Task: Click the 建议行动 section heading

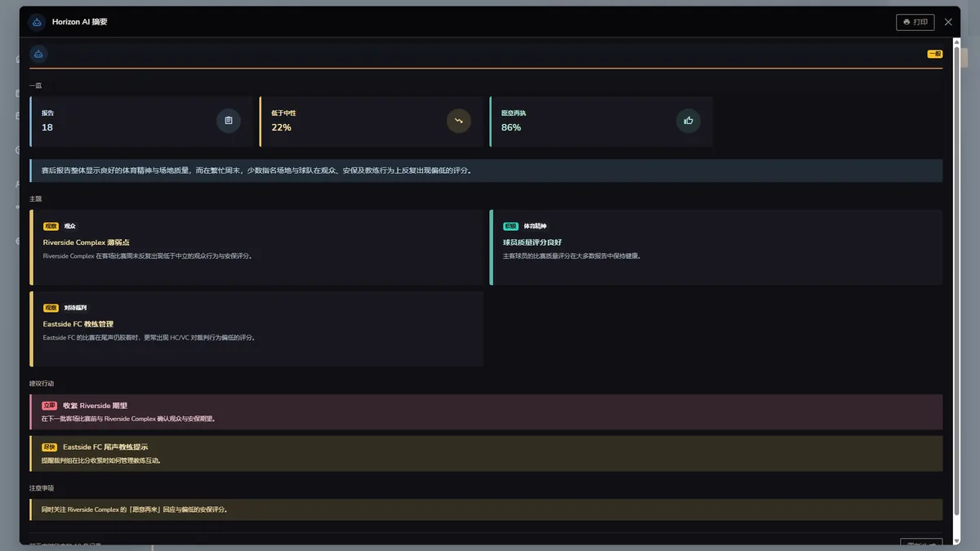Action: (42, 384)
